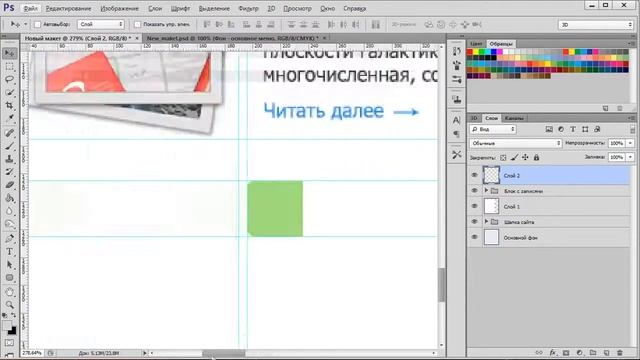Select the Path Selection tool
The height and width of the screenshot is (360, 640).
click(9, 265)
